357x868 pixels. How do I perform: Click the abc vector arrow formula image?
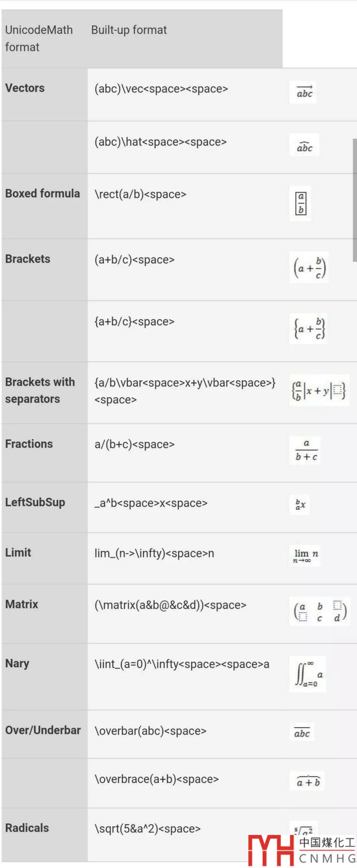click(x=303, y=92)
